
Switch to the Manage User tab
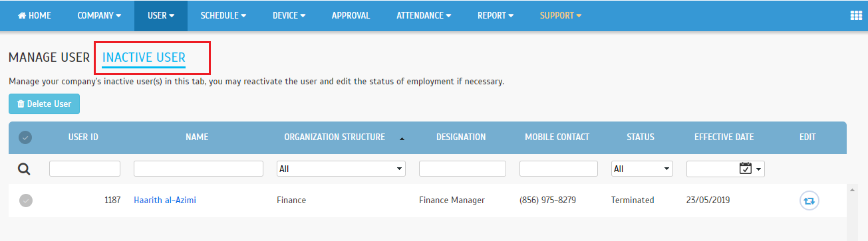click(x=49, y=57)
